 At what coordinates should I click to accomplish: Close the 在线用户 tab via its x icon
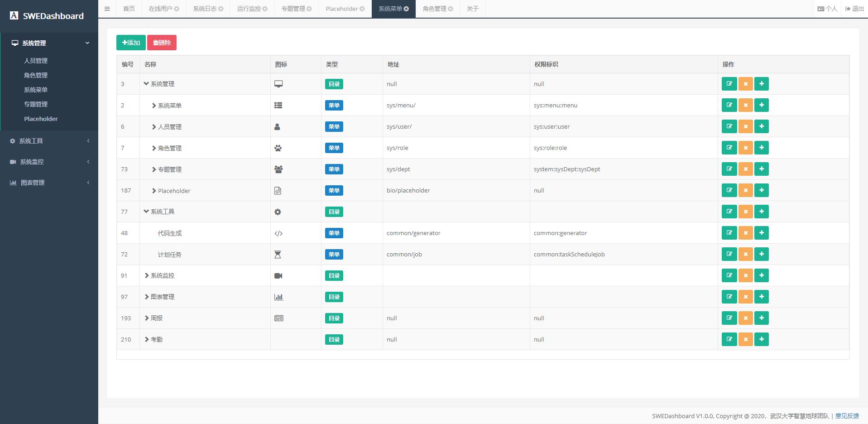pos(177,9)
